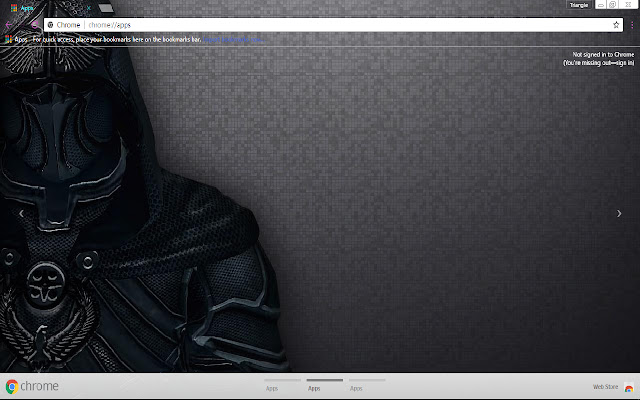Open a new tab with the new-tab button
Image resolution: width=640 pixels, height=400 pixels.
pyautogui.click(x=106, y=8)
